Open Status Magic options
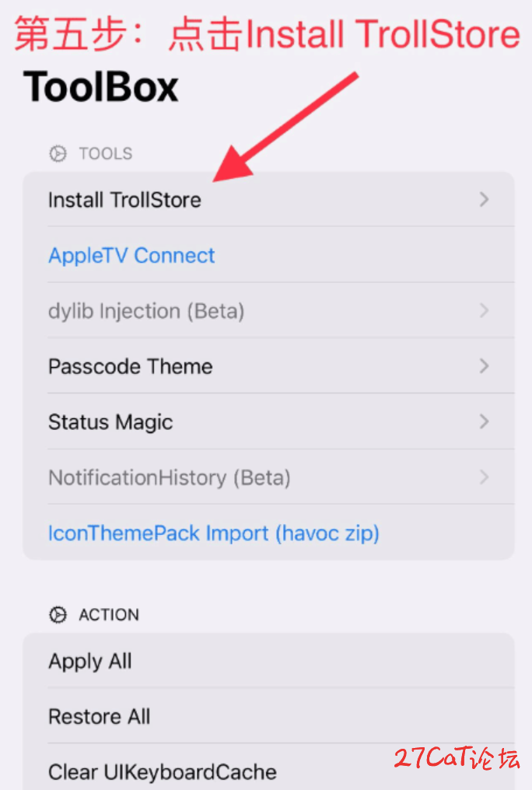532x790 pixels. click(268, 421)
